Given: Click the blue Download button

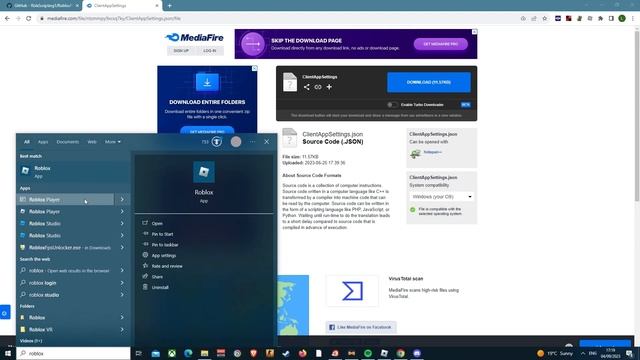Looking at the screenshot, I should pyautogui.click(x=429, y=82).
